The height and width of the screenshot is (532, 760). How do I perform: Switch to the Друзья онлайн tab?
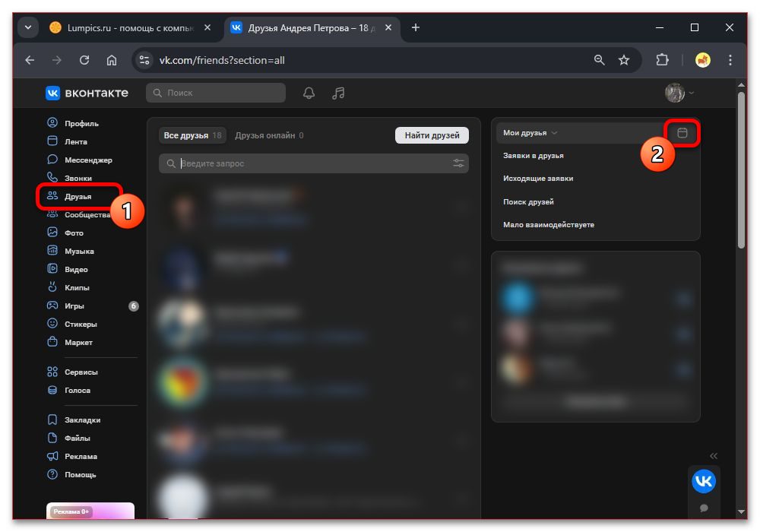(x=269, y=135)
